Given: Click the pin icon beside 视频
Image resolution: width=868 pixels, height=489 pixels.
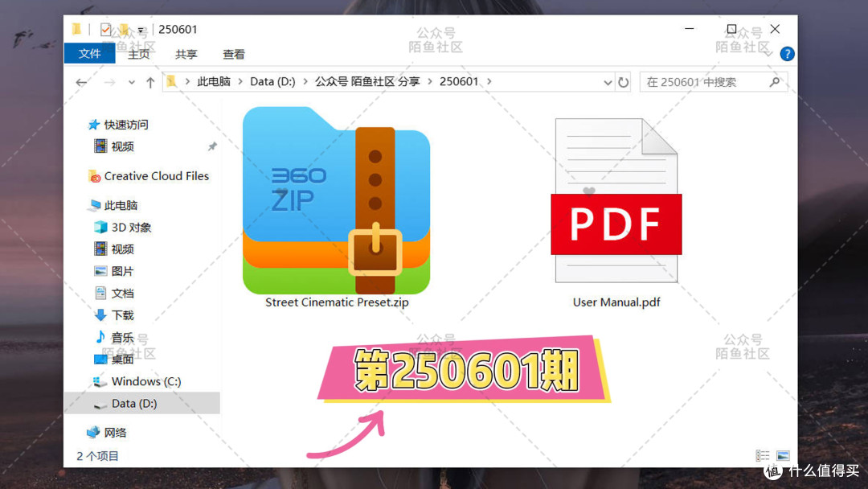Looking at the screenshot, I should (x=212, y=146).
